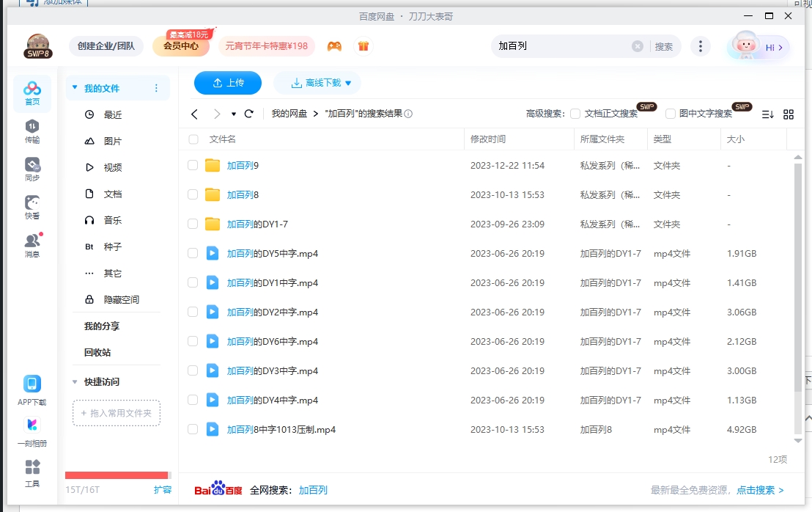Open the 传输 transfer panel
This screenshot has height=512, width=812.
point(31,132)
